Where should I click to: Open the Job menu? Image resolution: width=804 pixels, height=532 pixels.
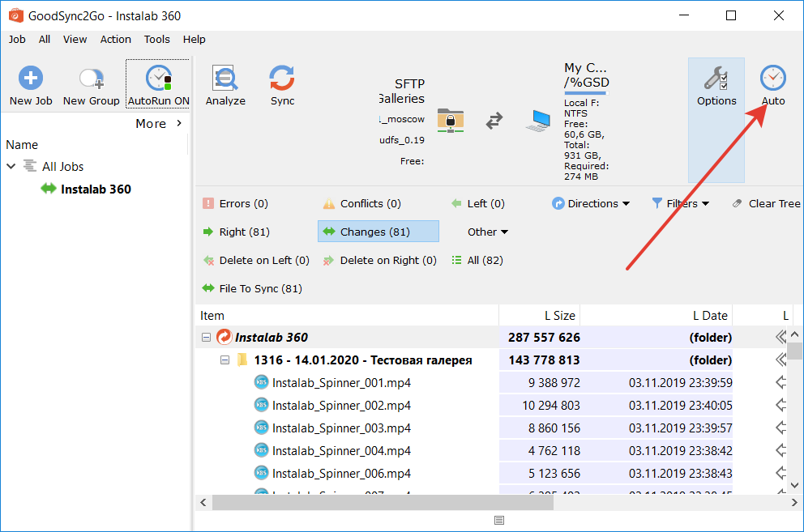tap(17, 39)
